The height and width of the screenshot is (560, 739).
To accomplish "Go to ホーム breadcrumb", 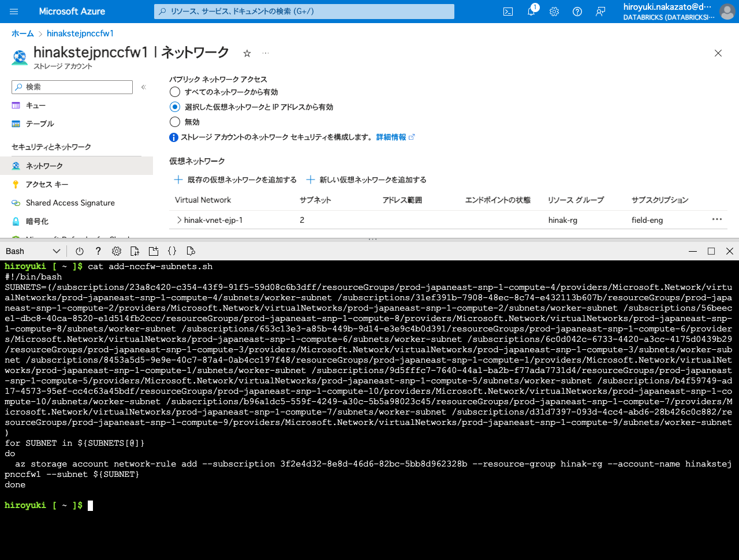I will pyautogui.click(x=23, y=33).
